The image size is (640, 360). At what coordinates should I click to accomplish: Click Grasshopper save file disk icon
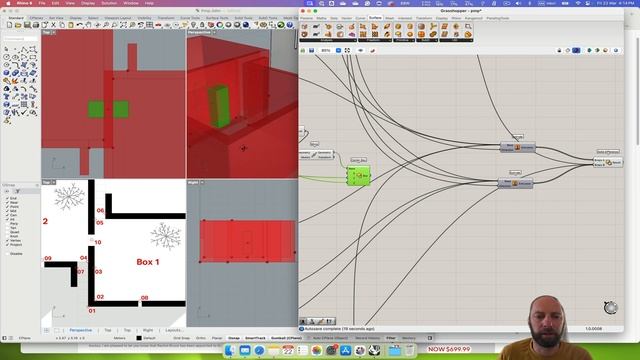coord(311,51)
